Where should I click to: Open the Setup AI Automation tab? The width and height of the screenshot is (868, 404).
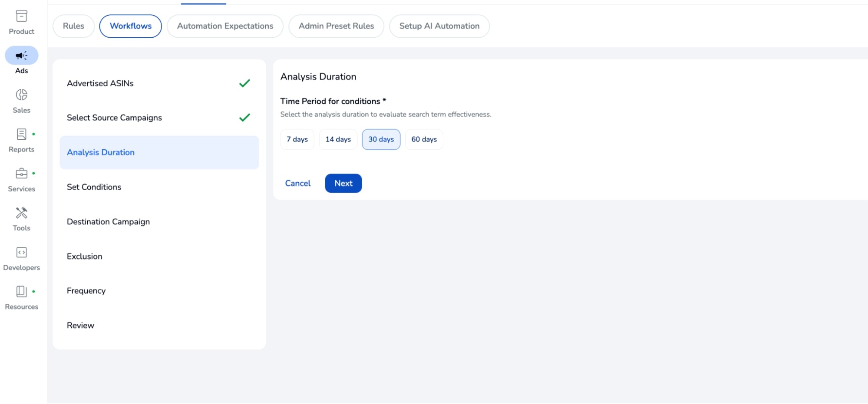pos(439,26)
